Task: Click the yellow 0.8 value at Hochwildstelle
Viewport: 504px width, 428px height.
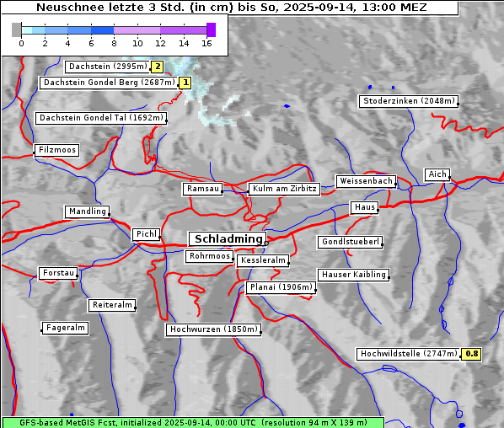Action: [x=471, y=354]
